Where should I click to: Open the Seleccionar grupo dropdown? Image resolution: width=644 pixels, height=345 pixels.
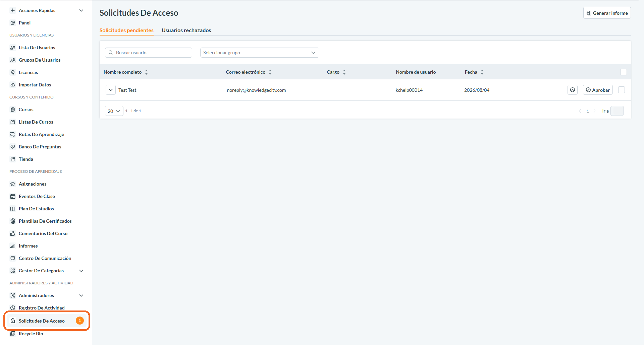click(260, 53)
